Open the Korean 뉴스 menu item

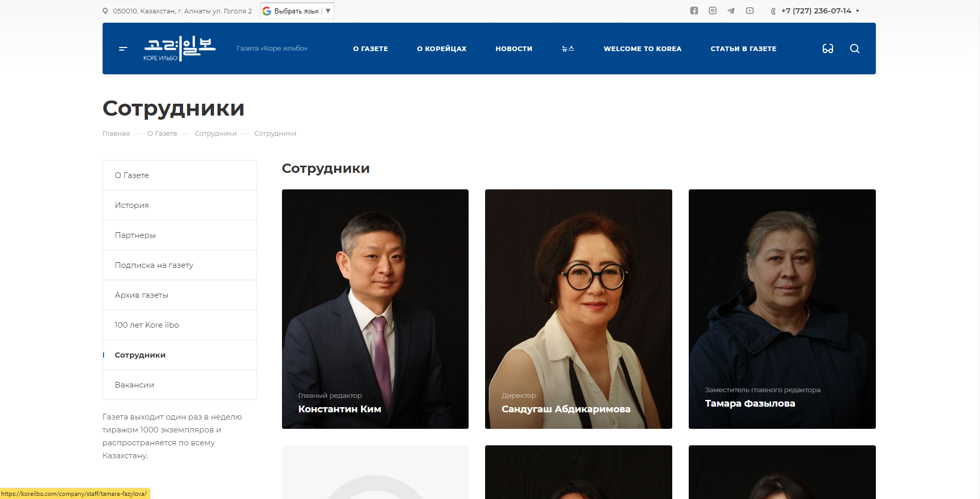click(x=568, y=49)
